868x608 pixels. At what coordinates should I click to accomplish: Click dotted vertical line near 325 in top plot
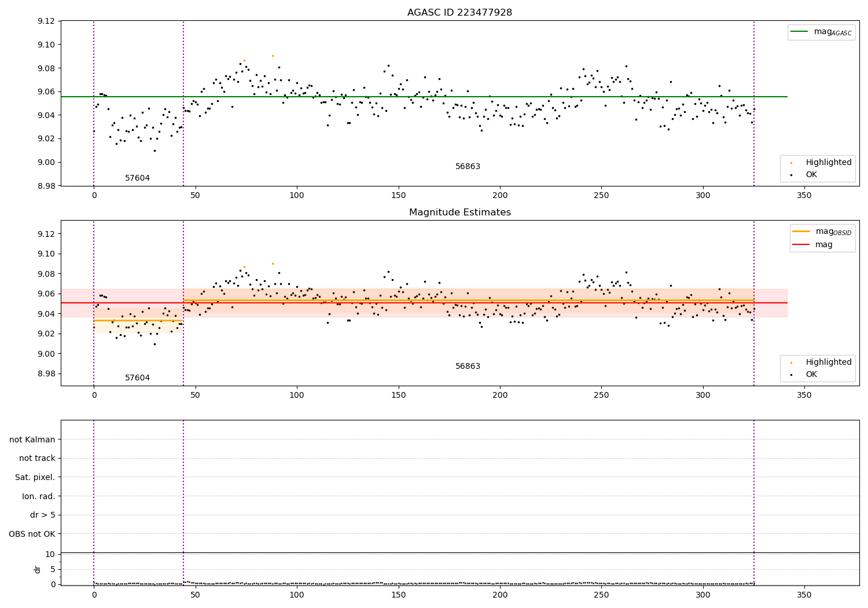754,103
